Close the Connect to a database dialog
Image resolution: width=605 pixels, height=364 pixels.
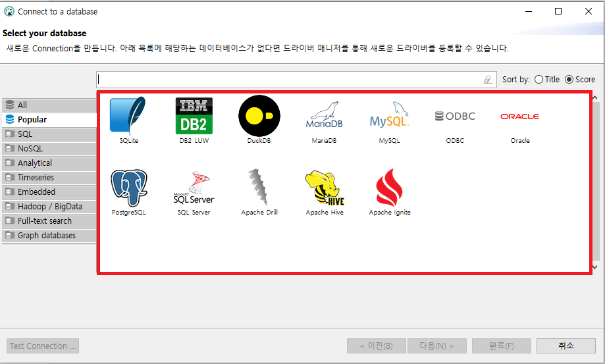point(589,12)
